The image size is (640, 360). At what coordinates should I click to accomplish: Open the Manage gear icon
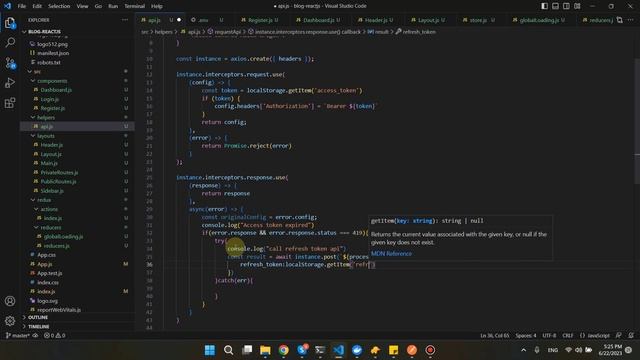point(10,321)
